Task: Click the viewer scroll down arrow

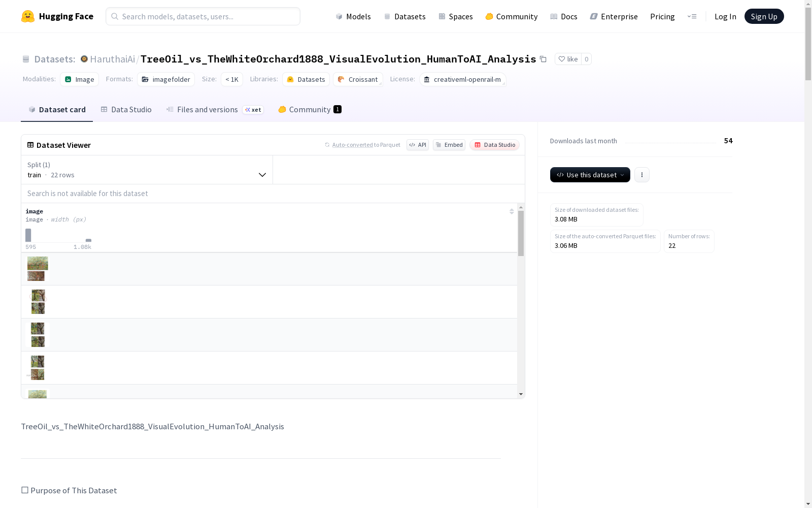Action: (x=521, y=394)
